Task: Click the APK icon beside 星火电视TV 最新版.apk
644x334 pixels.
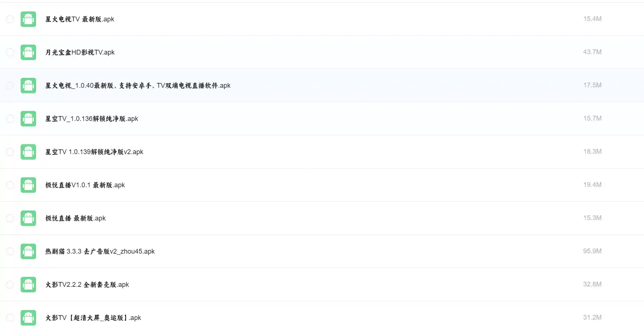Action: pyautogui.click(x=28, y=19)
